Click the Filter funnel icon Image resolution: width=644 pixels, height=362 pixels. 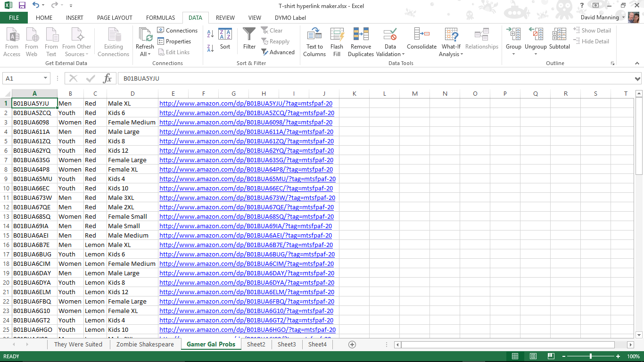click(249, 35)
